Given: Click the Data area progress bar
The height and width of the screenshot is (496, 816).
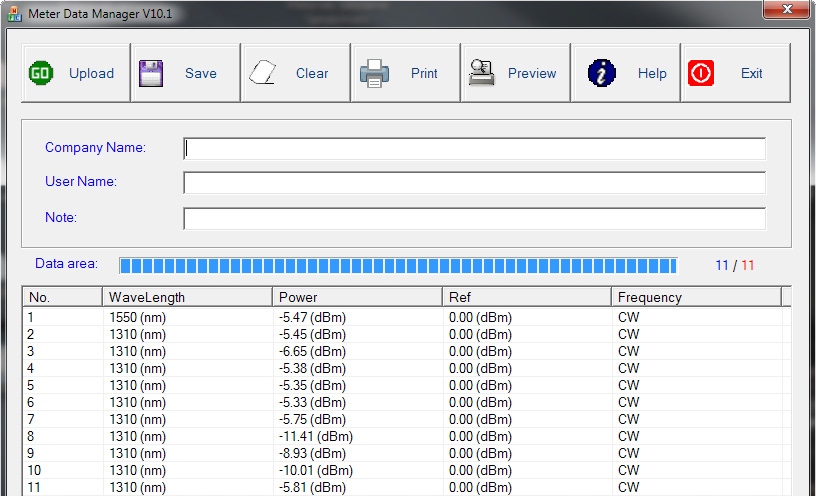Looking at the screenshot, I should point(398,265).
